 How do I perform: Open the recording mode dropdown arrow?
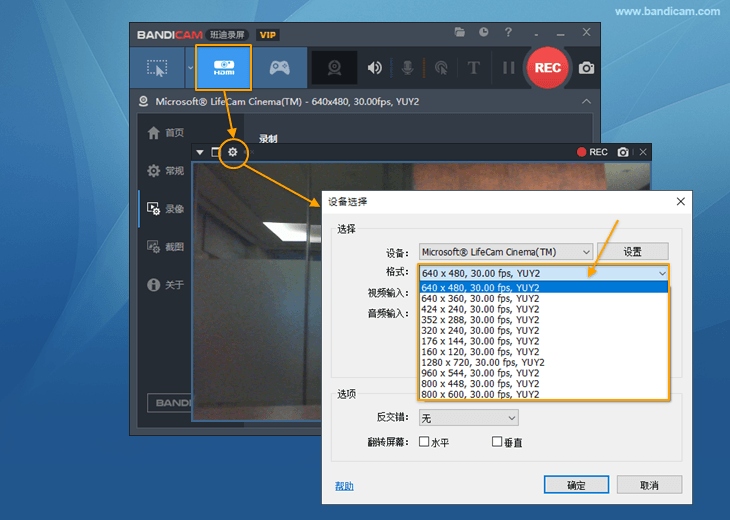click(x=190, y=68)
